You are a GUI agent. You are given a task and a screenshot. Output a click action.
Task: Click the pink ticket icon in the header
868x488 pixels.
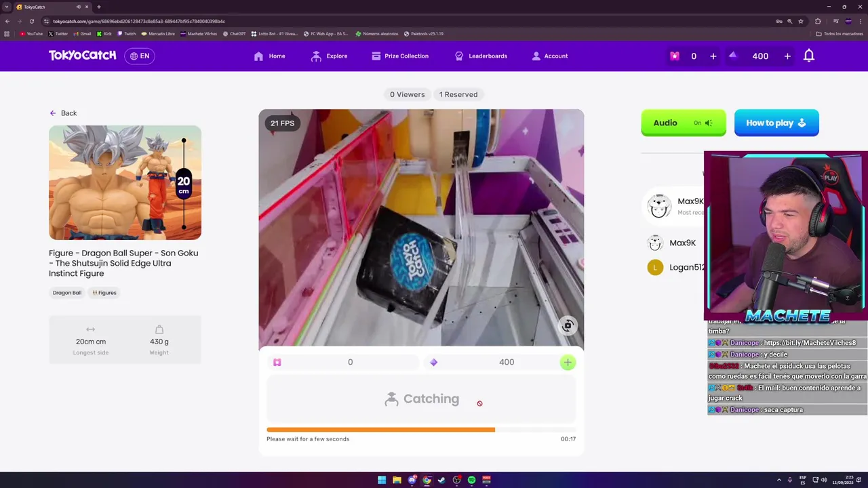click(674, 56)
